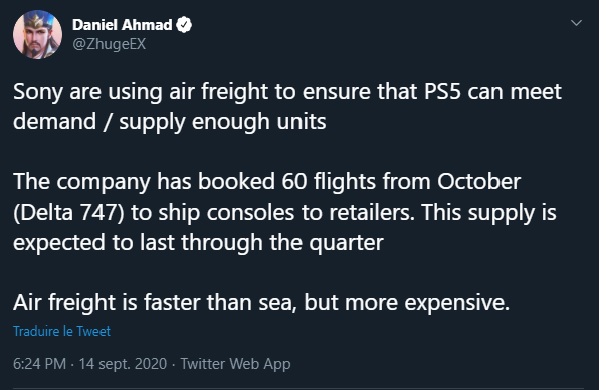Click 'expected to last through the quarter' line
The width and height of the screenshot is (606, 390).
pyautogui.click(x=198, y=243)
